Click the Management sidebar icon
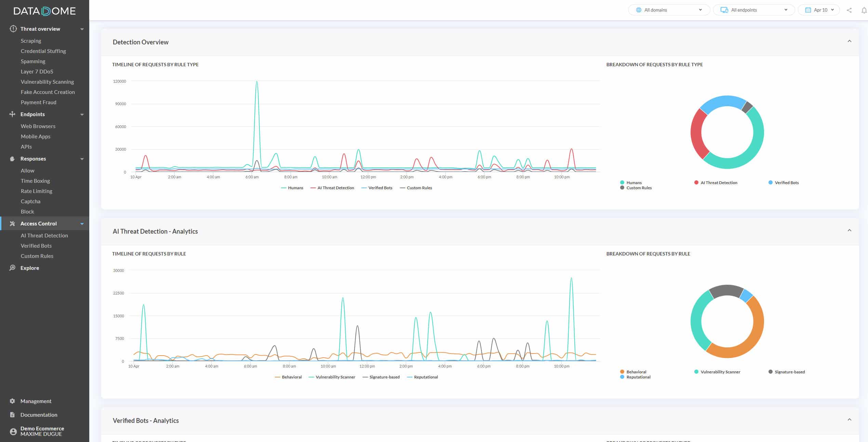 pos(12,401)
